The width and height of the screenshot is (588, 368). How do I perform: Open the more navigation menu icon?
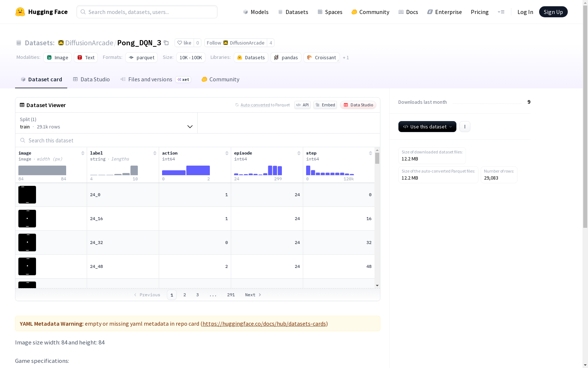pos(501,12)
